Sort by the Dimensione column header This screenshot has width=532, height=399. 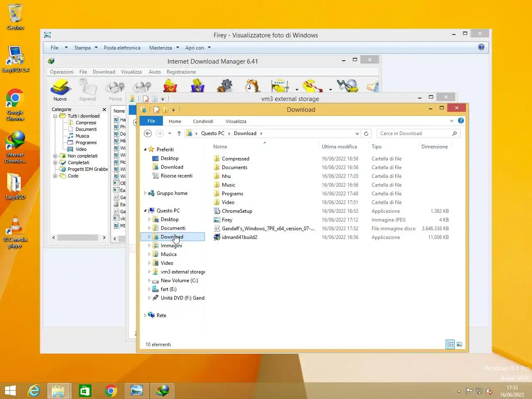coord(435,147)
